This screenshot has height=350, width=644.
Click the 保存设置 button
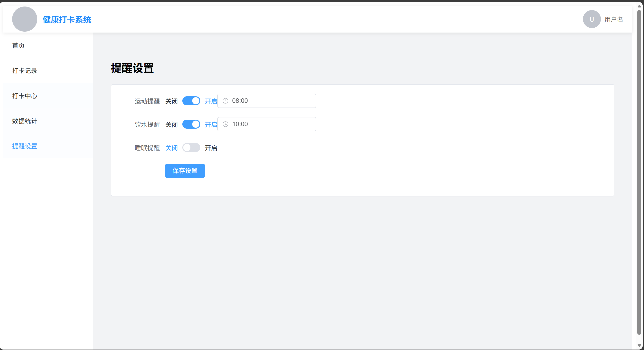coord(185,171)
